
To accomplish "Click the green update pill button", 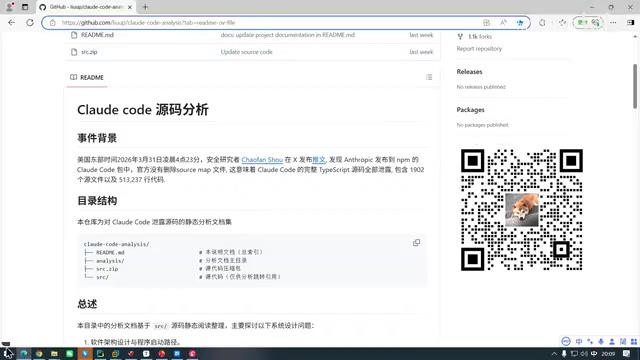I will coord(588,22).
